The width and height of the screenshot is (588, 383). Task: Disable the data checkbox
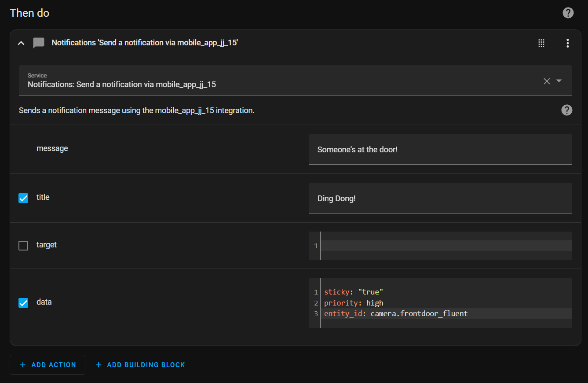click(23, 303)
